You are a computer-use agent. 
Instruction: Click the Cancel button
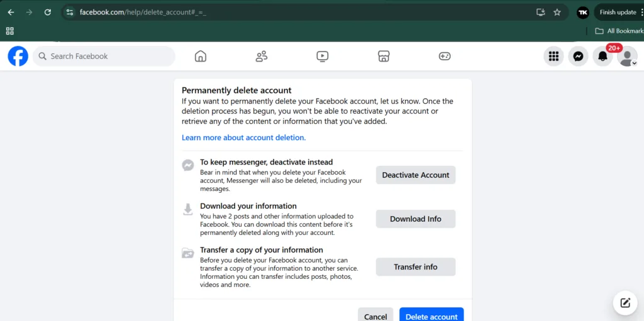(x=375, y=316)
